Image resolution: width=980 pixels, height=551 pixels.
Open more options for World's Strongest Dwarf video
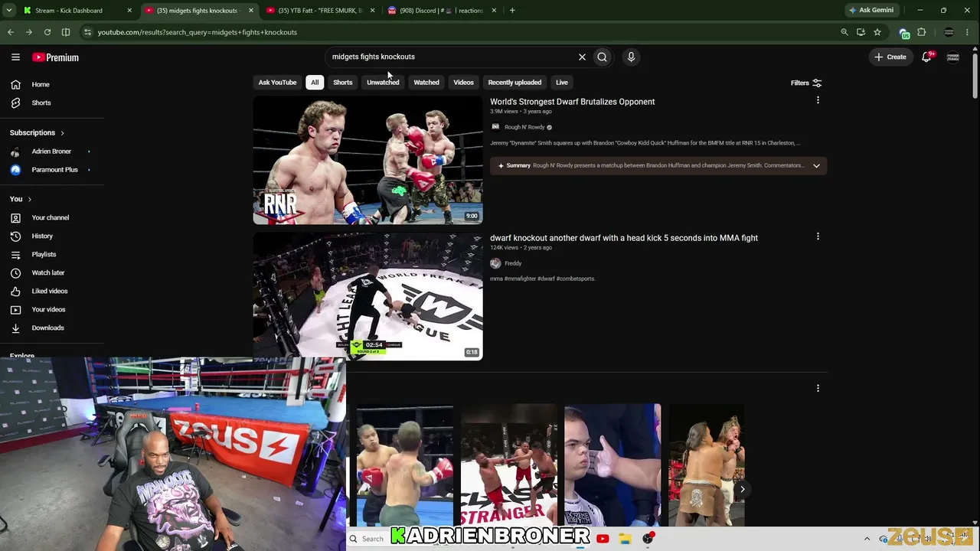click(818, 101)
